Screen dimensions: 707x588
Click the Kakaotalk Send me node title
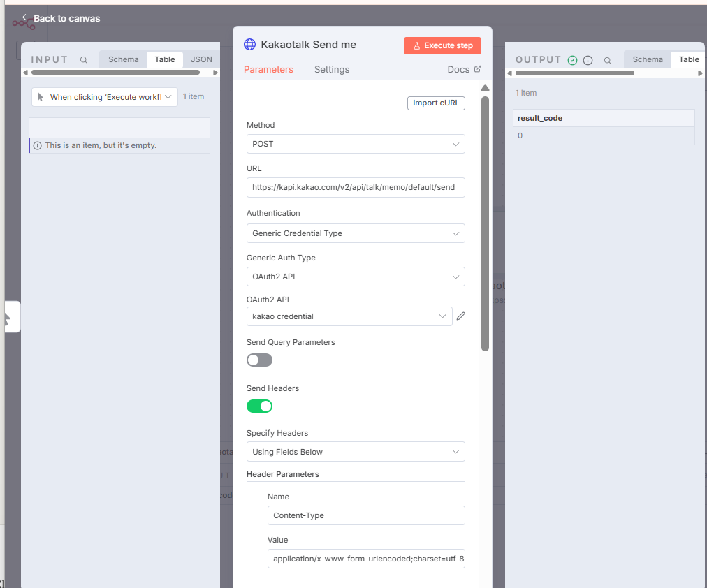click(x=308, y=45)
